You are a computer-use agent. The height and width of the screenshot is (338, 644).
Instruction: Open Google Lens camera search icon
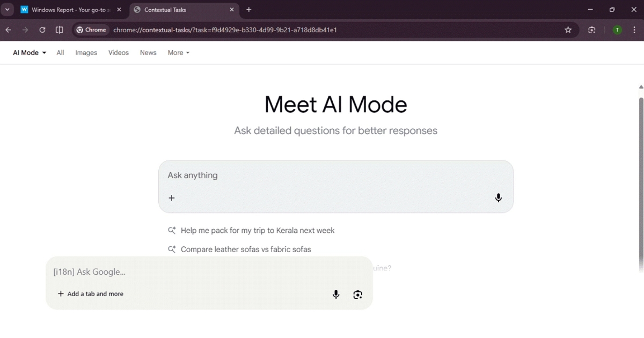358,294
